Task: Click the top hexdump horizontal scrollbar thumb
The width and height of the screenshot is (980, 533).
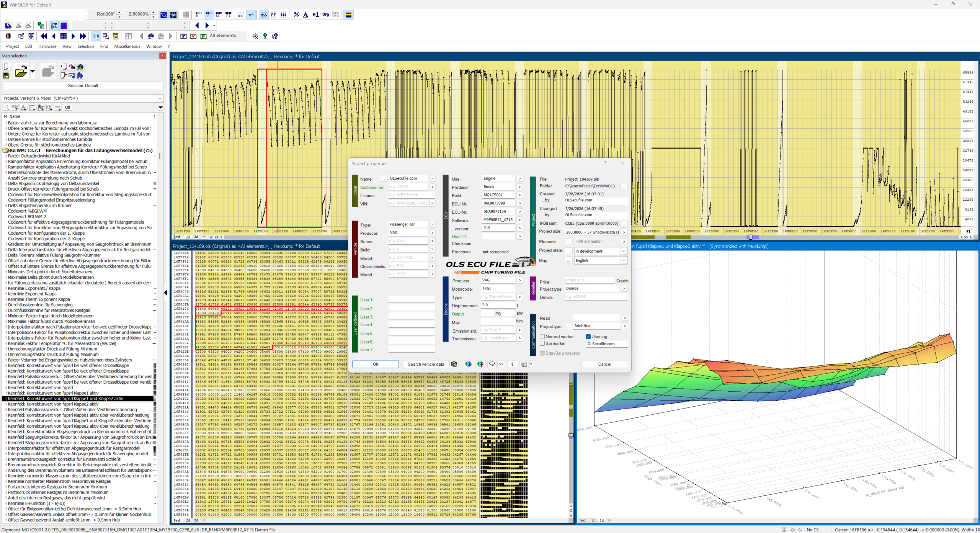Action: click(750, 237)
